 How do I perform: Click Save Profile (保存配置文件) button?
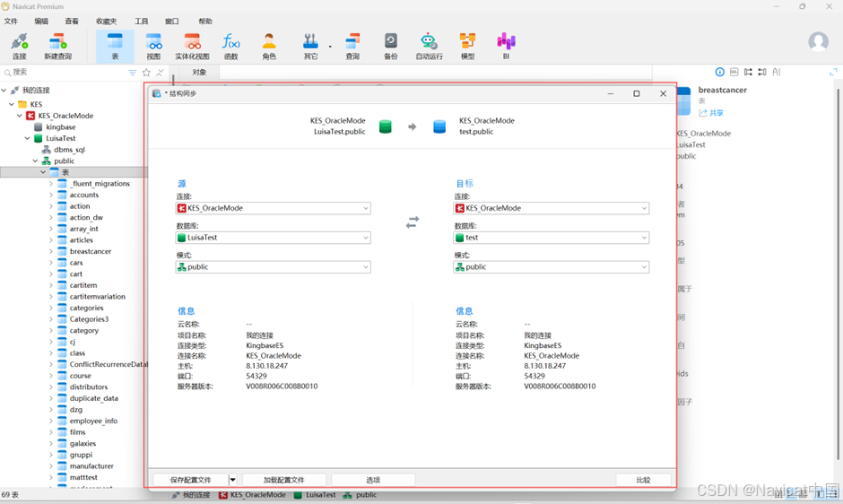coord(191,480)
